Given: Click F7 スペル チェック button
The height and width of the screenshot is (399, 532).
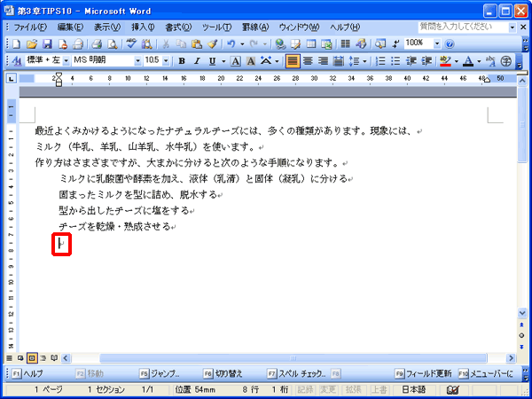Looking at the screenshot, I should (296, 374).
